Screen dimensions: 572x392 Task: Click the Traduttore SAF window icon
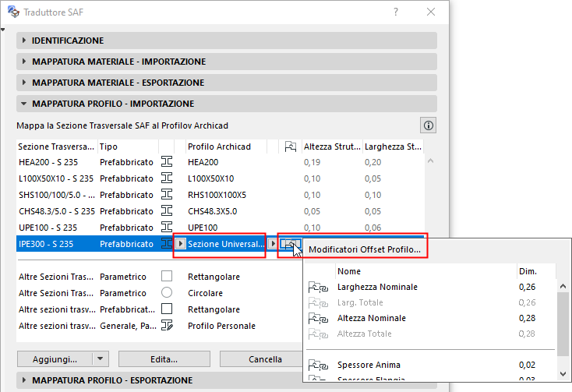tap(13, 12)
